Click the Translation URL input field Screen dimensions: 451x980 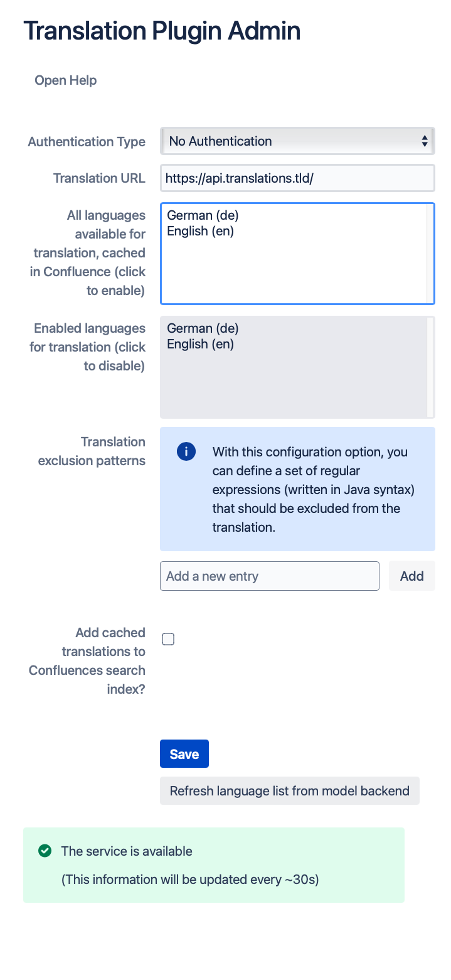[297, 178]
